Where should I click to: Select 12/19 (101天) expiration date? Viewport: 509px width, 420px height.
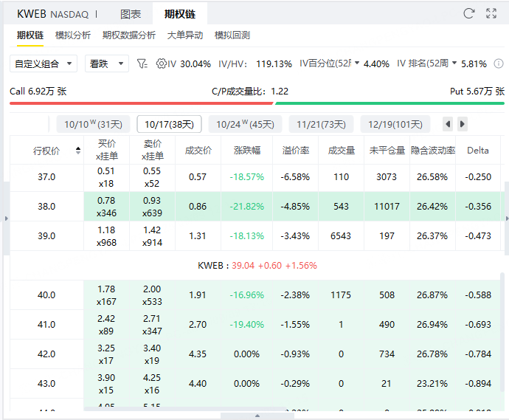pyautogui.click(x=395, y=124)
